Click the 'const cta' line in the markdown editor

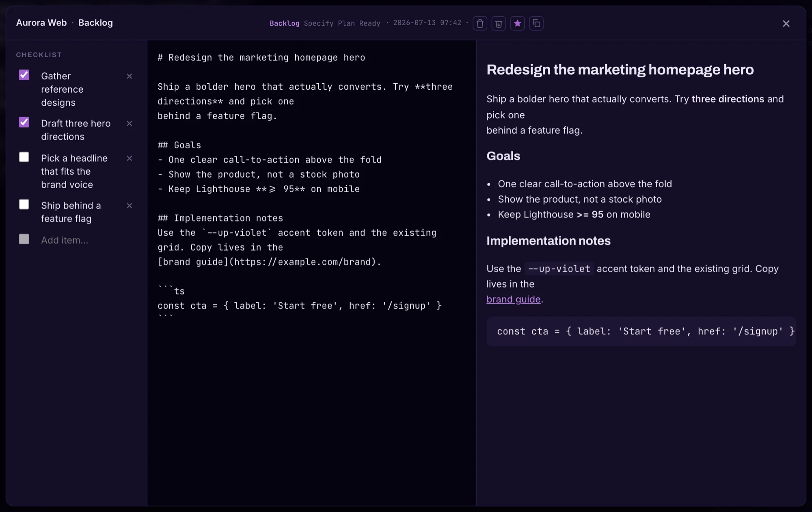(x=300, y=306)
